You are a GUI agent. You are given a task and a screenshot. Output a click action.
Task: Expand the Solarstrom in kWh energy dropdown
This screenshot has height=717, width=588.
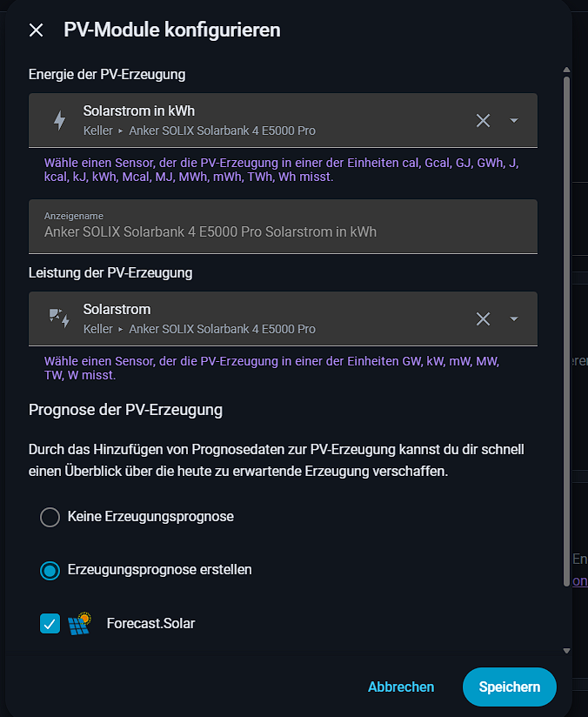[514, 121]
